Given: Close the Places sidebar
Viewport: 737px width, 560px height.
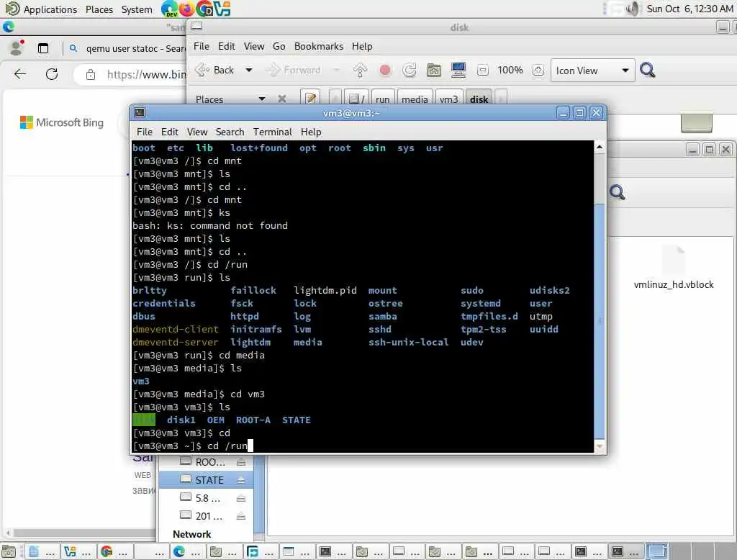Looking at the screenshot, I should [x=282, y=99].
